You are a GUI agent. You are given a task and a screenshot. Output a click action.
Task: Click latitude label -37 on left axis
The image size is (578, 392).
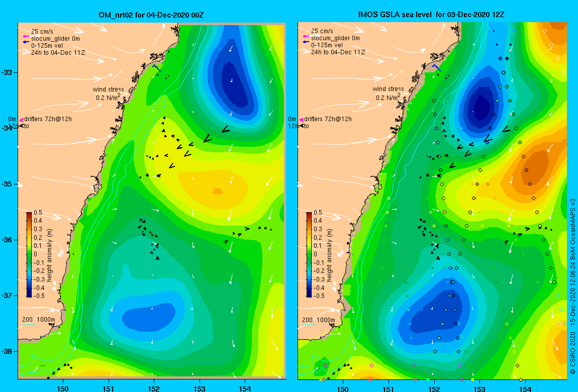pos(7,296)
